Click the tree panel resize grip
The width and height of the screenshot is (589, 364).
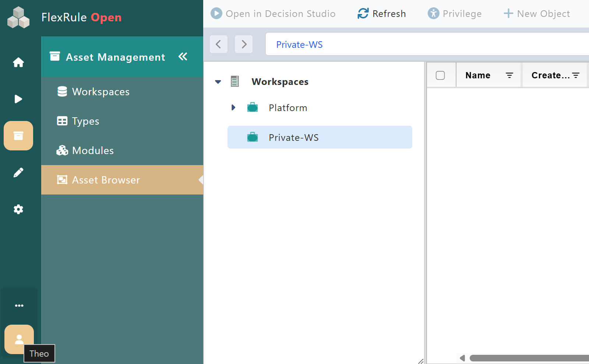click(421, 361)
